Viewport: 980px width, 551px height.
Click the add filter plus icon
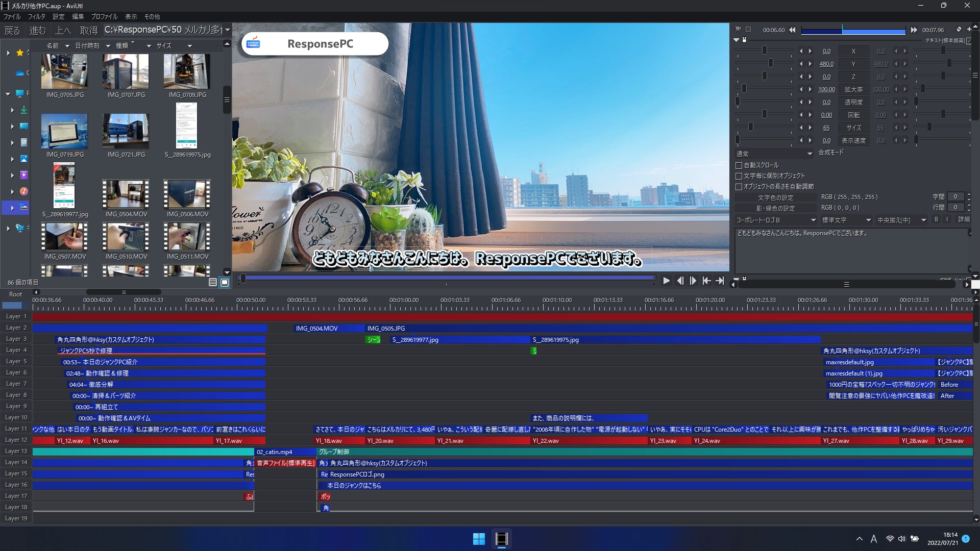(x=969, y=30)
